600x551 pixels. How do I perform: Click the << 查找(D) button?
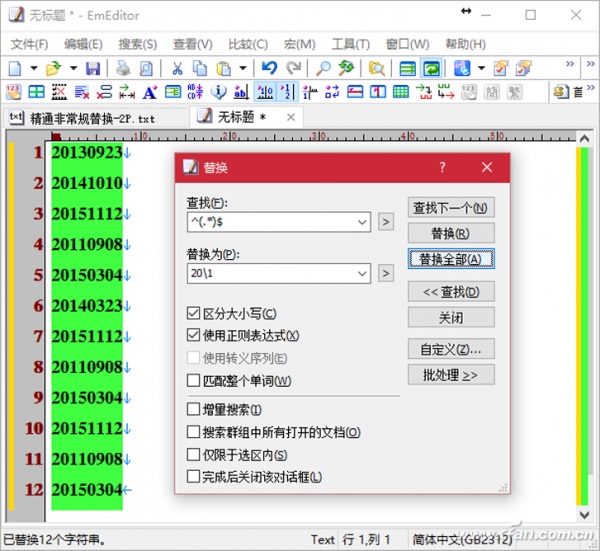coord(451,292)
